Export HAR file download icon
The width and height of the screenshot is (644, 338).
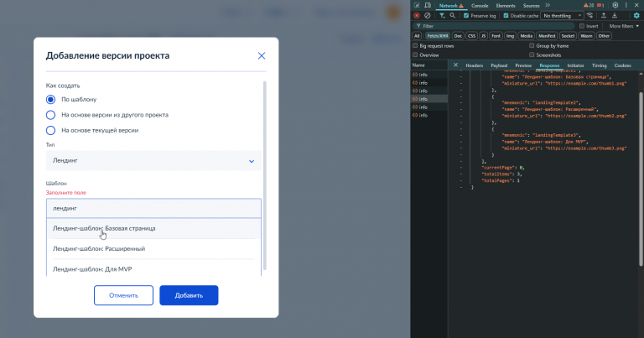615,16
